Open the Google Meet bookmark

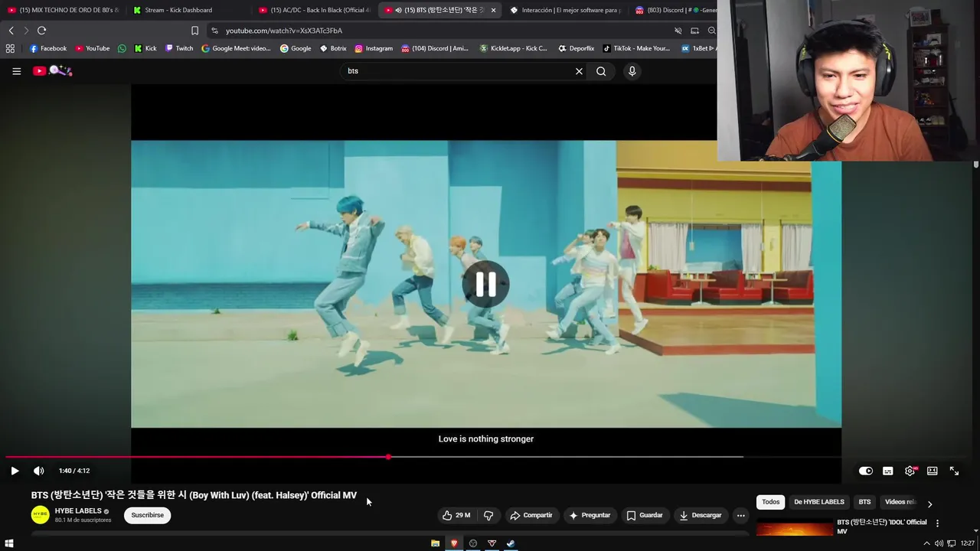pyautogui.click(x=237, y=48)
